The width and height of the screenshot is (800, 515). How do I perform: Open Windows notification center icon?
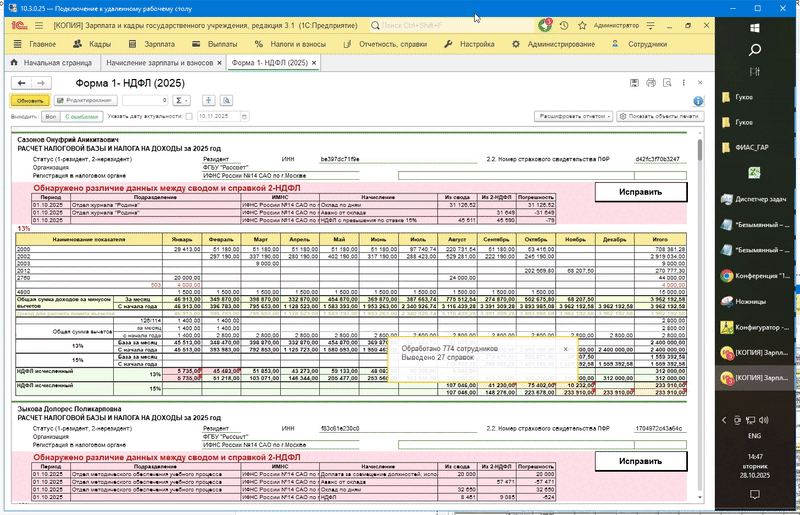[755, 494]
